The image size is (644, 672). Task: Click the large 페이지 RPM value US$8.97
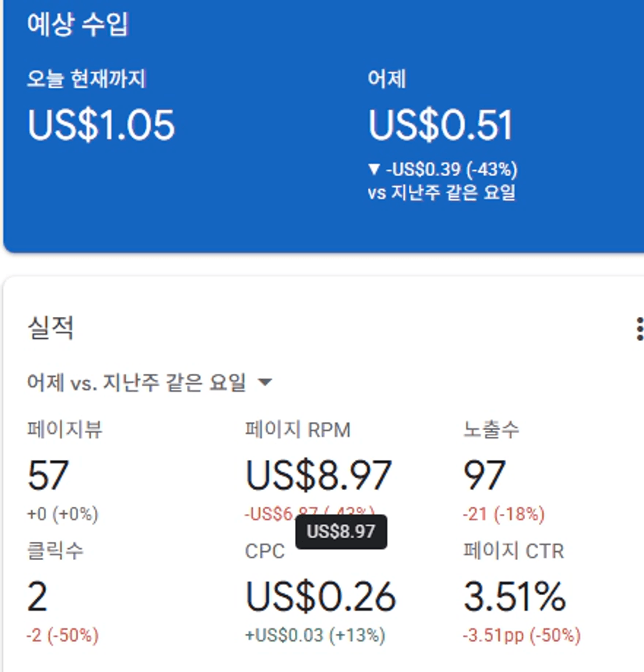318,475
